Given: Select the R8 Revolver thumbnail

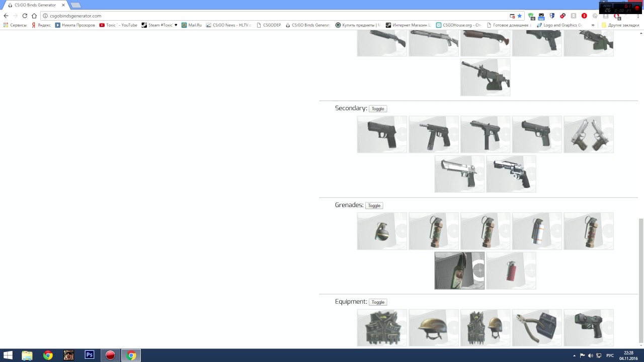Looking at the screenshot, I should (x=511, y=173).
